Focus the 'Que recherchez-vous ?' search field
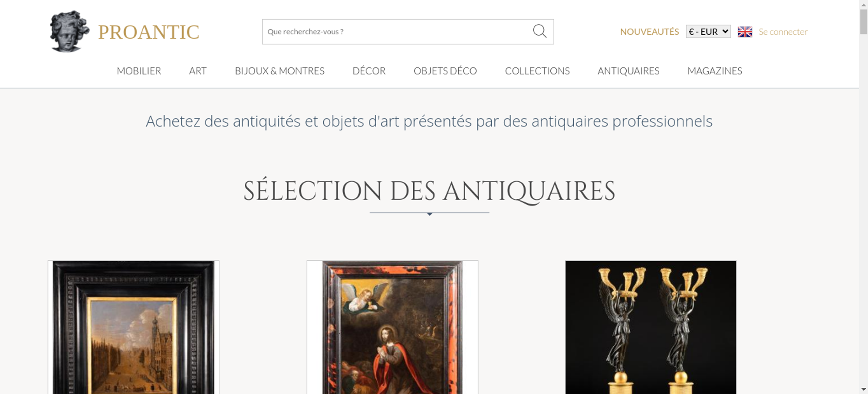Screen dimensions: 868x394 pos(397,32)
